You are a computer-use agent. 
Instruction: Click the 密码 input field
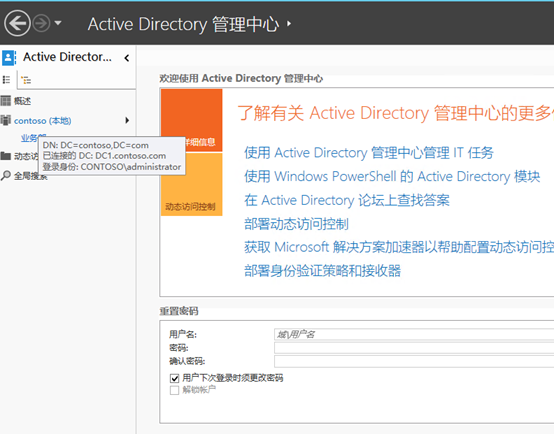click(414, 348)
